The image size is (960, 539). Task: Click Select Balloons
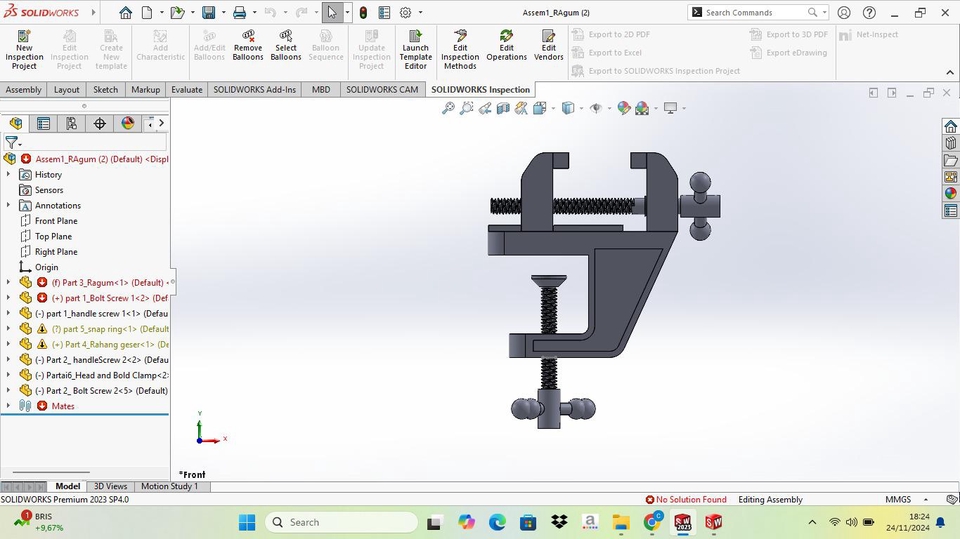click(286, 45)
